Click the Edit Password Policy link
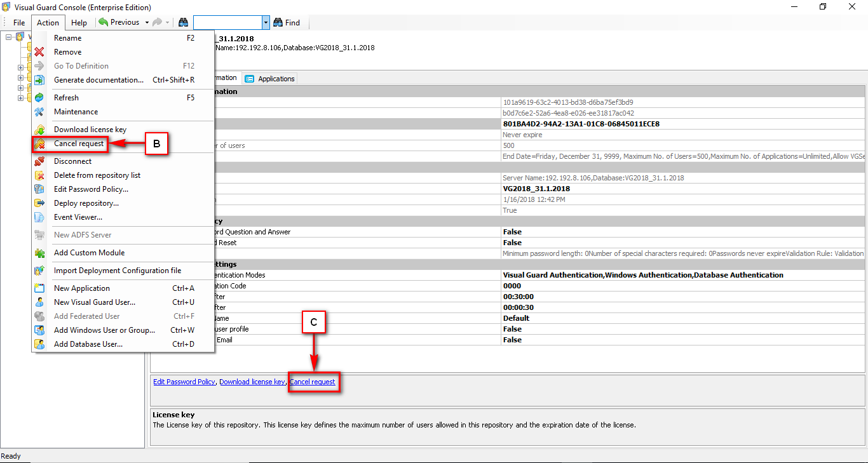Screen dimensions: 868x463 [x=184, y=382]
